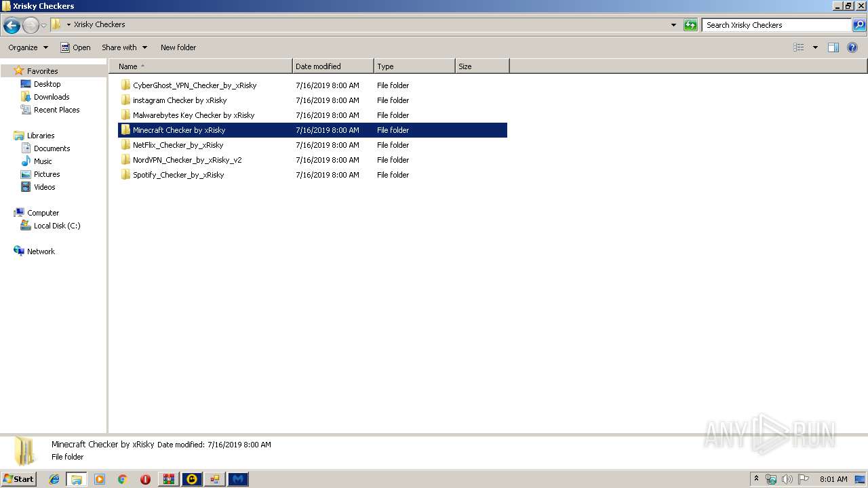Toggle the preview pane icon
The width and height of the screenshot is (868, 488).
tap(833, 47)
